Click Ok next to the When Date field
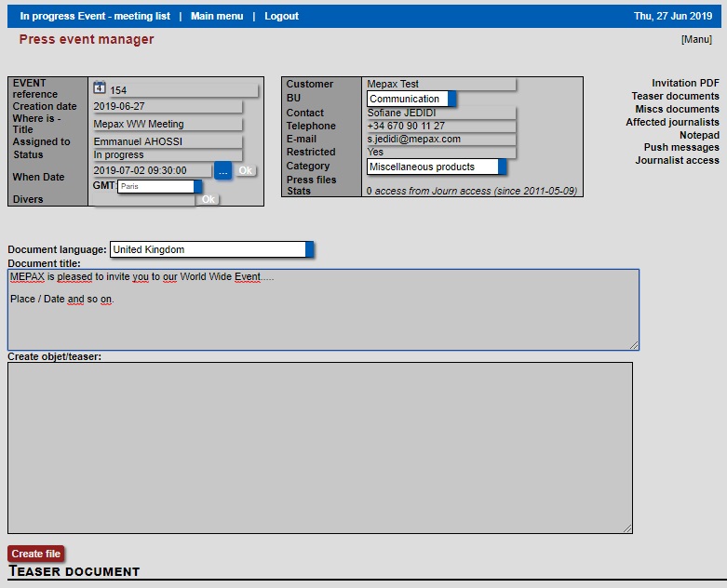The image size is (727, 588). pos(245,171)
